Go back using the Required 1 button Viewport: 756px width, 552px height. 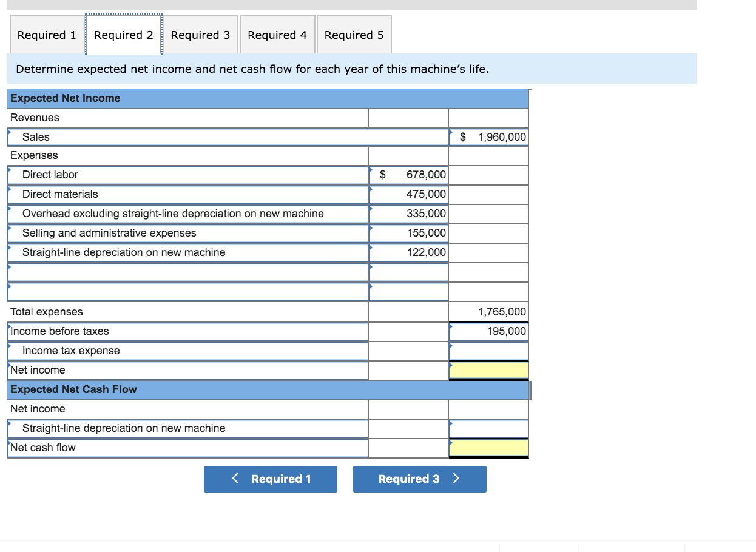tap(270, 479)
